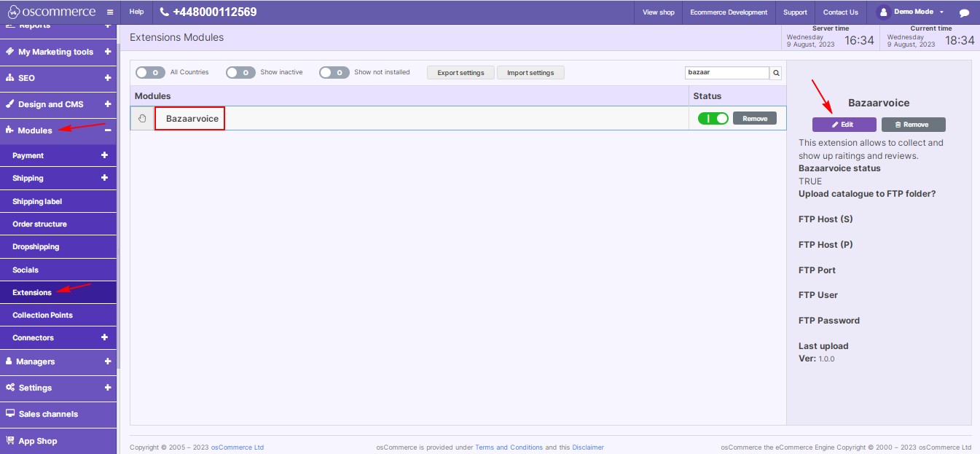This screenshot has width=980, height=454.
Task: Click the Demo Mode user avatar
Action: coord(883,12)
